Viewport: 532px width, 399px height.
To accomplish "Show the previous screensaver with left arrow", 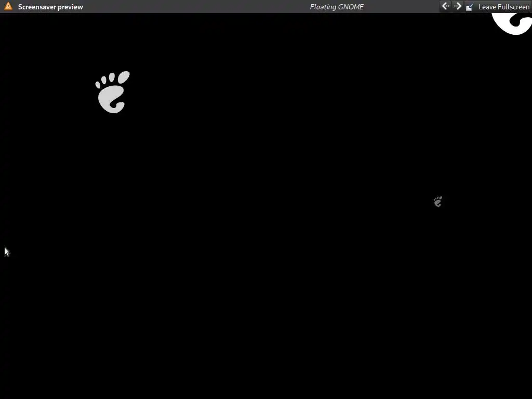I will coord(445,6).
